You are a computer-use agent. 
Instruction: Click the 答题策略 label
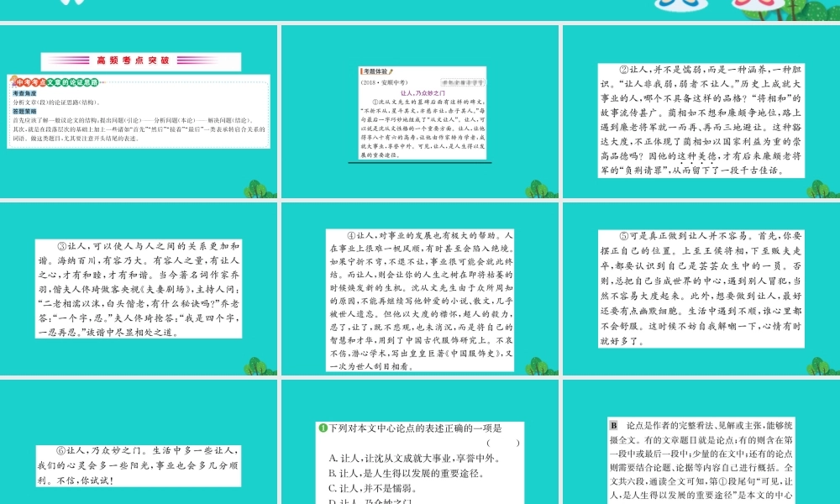coord(24,112)
